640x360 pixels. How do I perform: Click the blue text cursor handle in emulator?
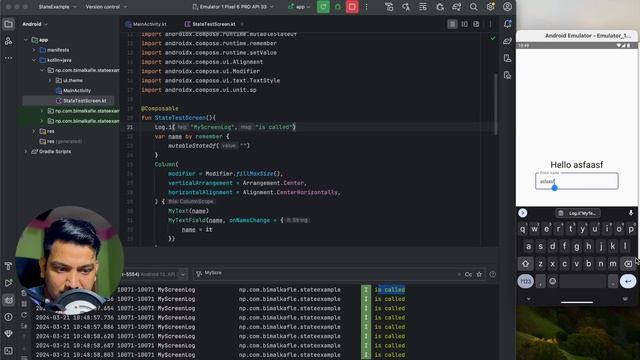click(554, 188)
